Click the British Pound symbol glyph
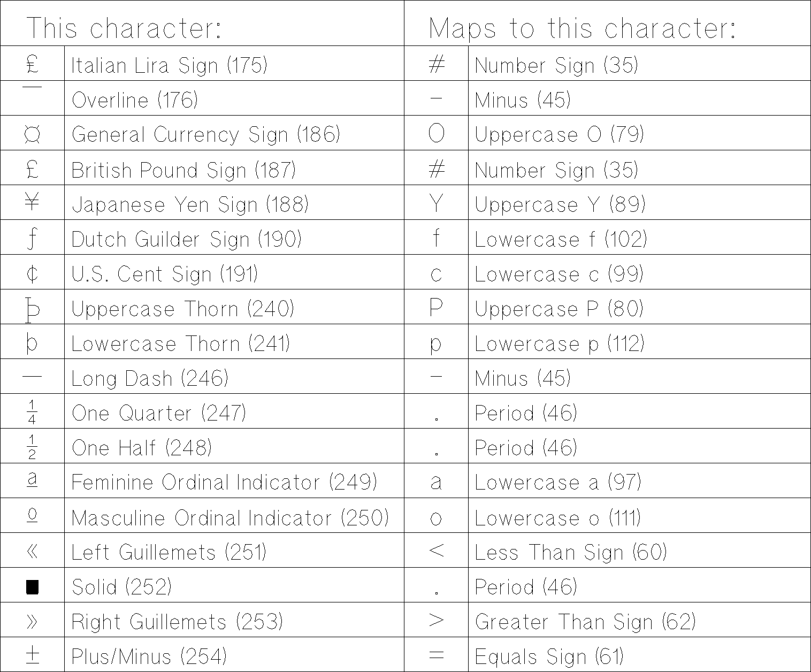This screenshot has width=811, height=672. (32, 169)
